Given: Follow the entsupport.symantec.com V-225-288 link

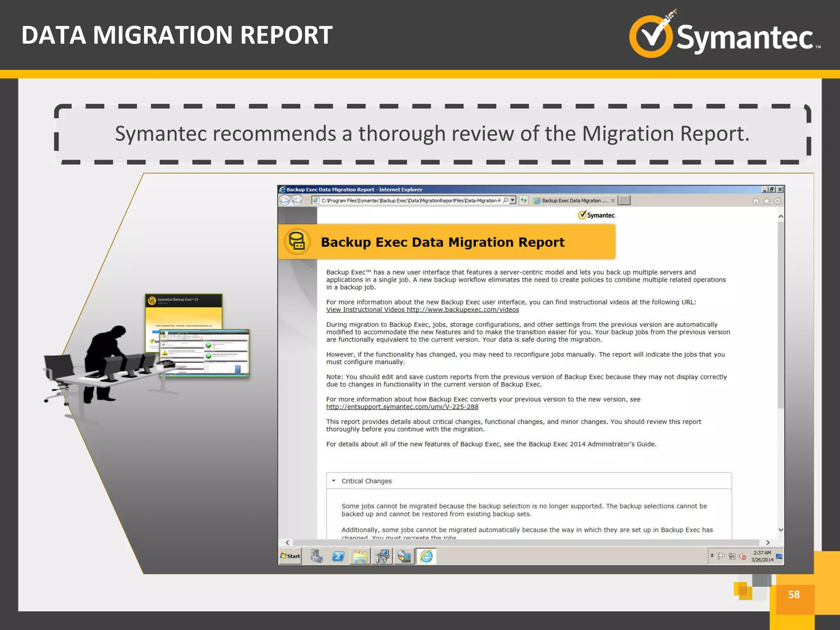Looking at the screenshot, I should point(402,407).
